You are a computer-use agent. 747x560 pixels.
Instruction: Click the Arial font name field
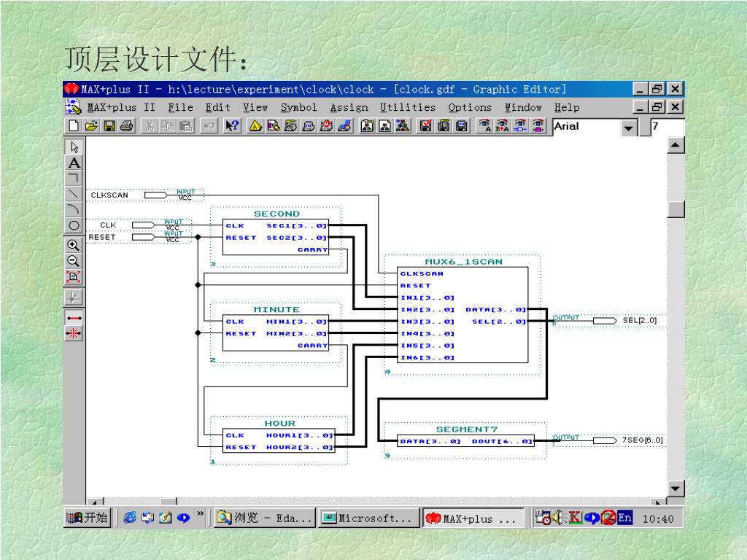[587, 127]
